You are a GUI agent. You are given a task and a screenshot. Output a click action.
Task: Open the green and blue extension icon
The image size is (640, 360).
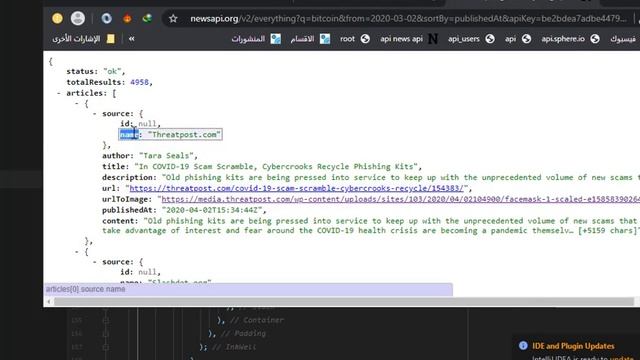pos(147,18)
